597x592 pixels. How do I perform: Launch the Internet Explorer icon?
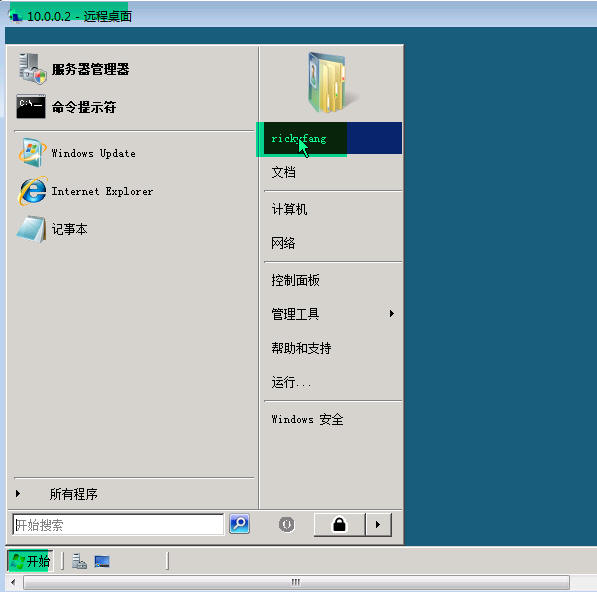pos(32,191)
